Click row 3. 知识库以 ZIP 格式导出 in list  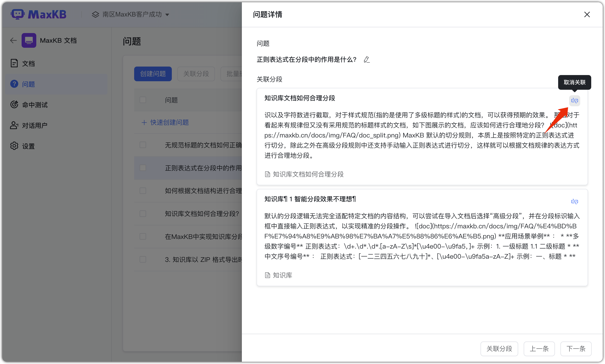pos(188,260)
